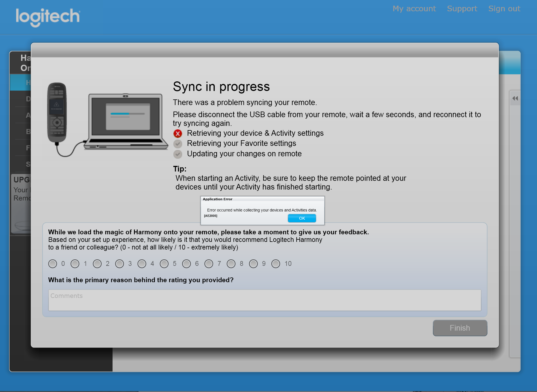
Task: Click the Retrieving Favorite settings checkmark icon
Action: coord(178,144)
